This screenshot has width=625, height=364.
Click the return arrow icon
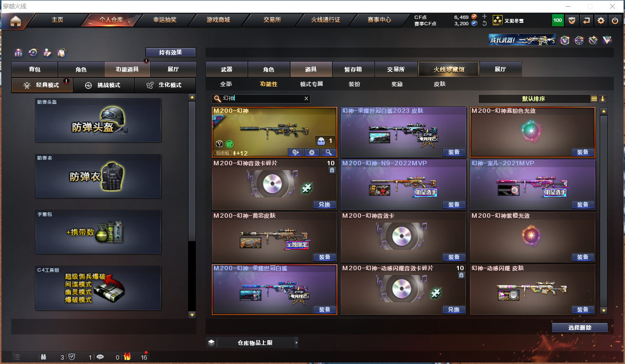point(587,20)
